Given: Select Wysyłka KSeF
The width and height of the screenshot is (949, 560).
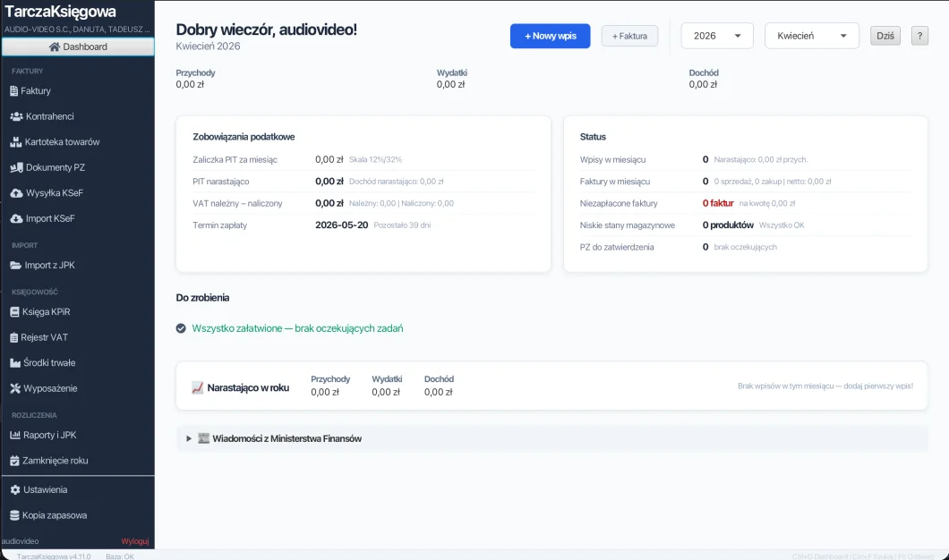Looking at the screenshot, I should pyautogui.click(x=53, y=192).
